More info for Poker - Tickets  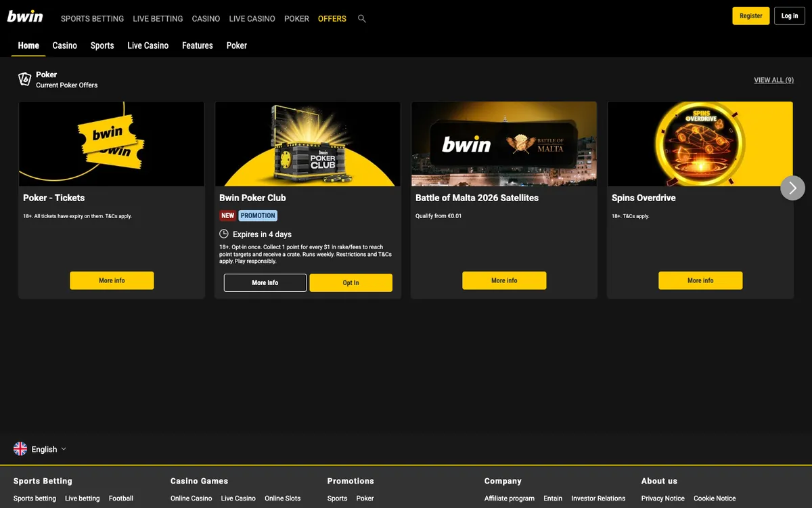coord(112,280)
